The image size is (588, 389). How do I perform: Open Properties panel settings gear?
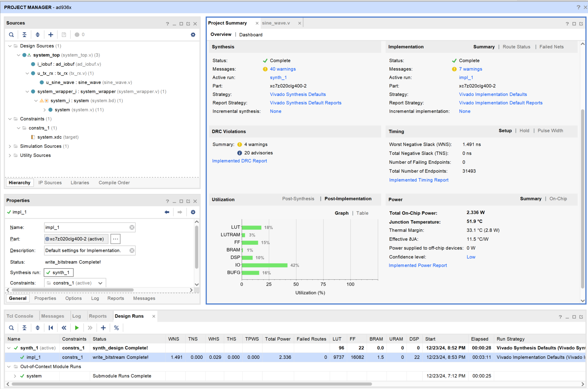pos(193,212)
